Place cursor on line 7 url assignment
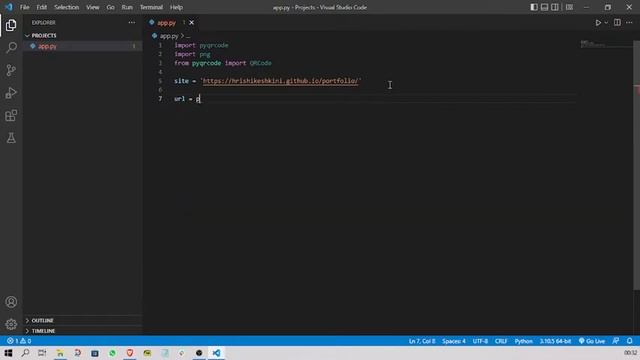Viewport: 640px width, 360px height. (x=187, y=99)
